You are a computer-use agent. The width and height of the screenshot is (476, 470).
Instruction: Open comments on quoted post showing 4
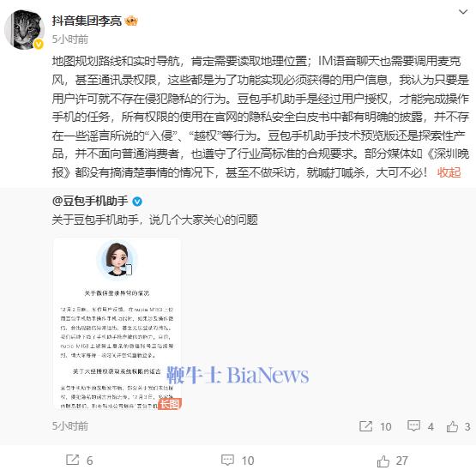(x=420, y=426)
